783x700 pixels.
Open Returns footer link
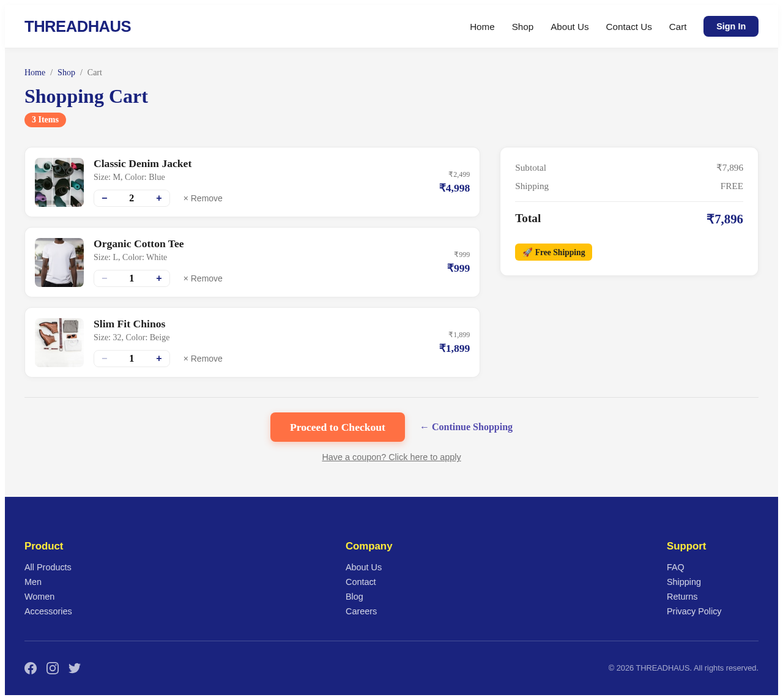click(682, 597)
